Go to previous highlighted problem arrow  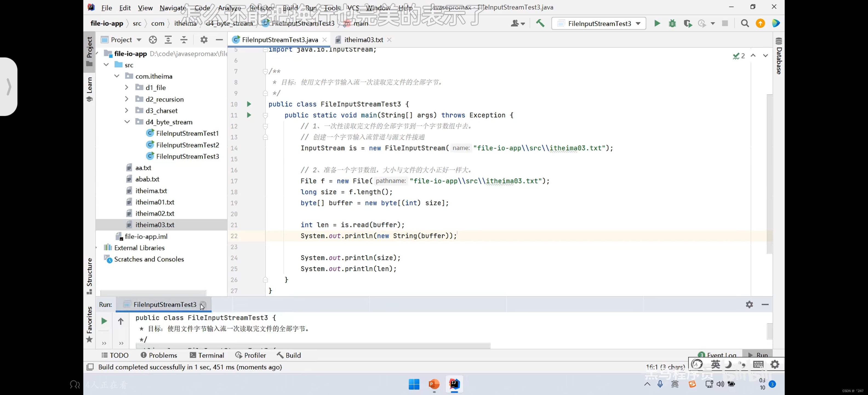pos(753,56)
